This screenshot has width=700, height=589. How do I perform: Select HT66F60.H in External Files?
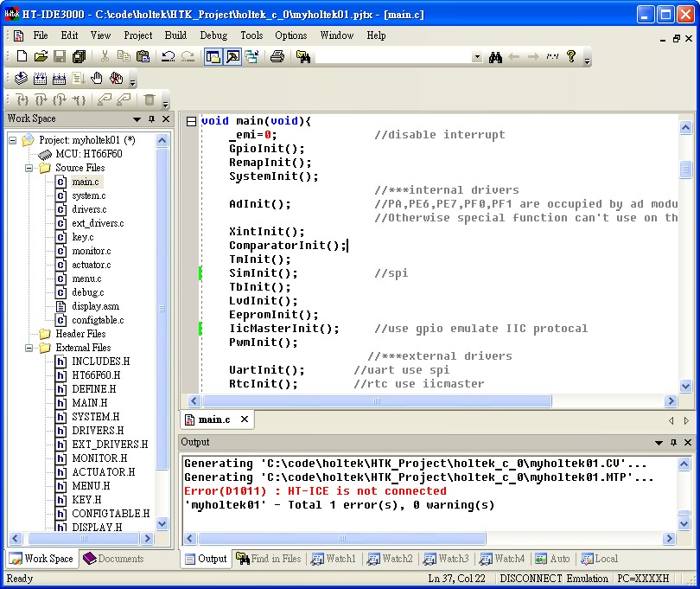(96, 375)
